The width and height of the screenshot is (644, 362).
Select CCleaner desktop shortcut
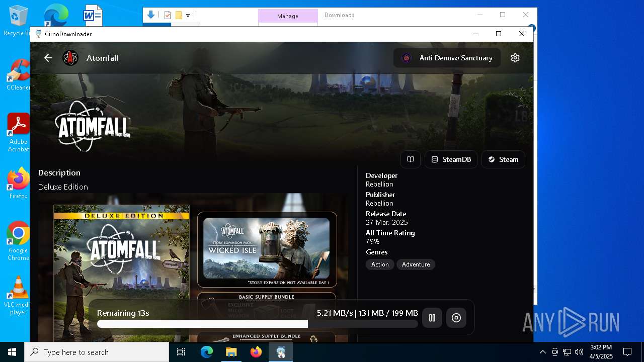click(x=18, y=75)
